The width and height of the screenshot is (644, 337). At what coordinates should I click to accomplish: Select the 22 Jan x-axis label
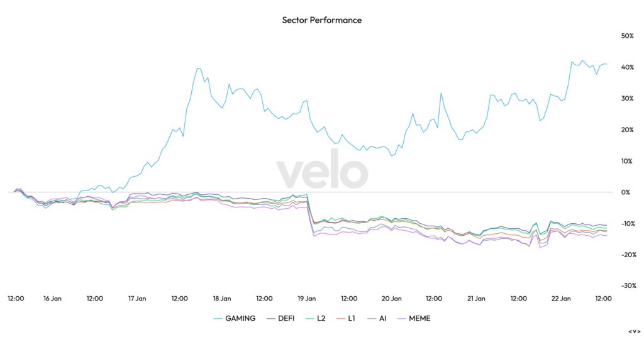coord(561,299)
